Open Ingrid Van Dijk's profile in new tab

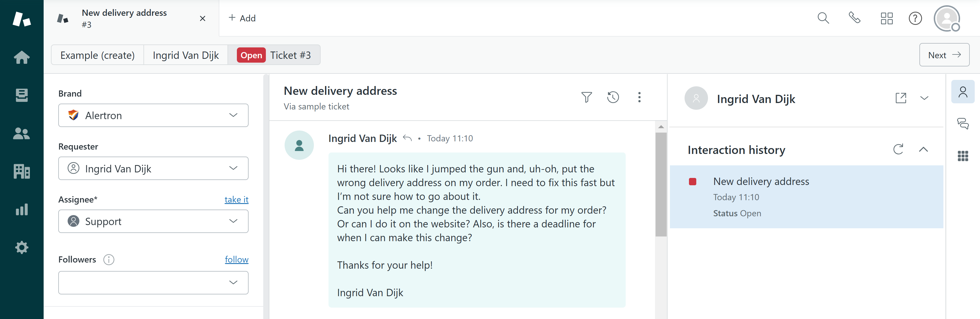click(x=900, y=98)
